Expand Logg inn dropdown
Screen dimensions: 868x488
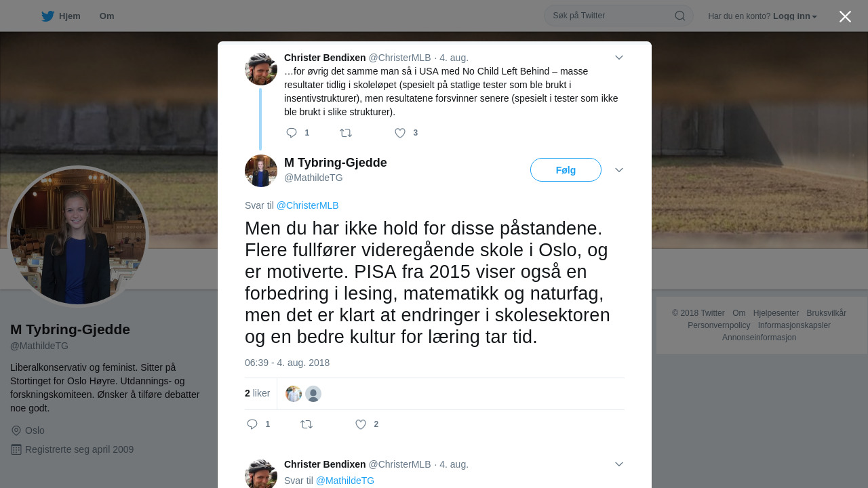795,16
